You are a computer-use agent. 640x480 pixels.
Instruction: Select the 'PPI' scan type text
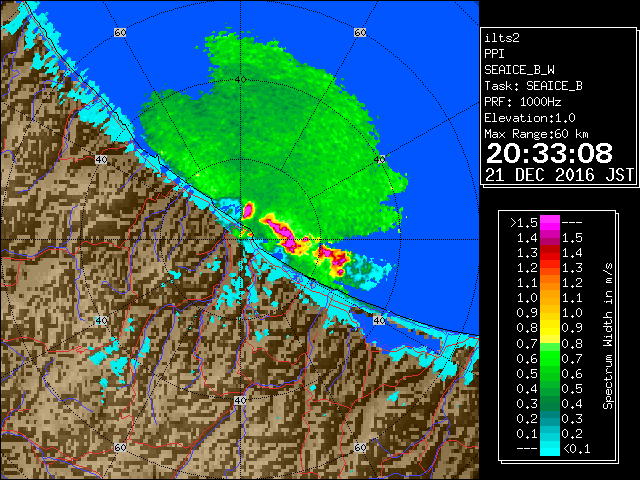494,54
